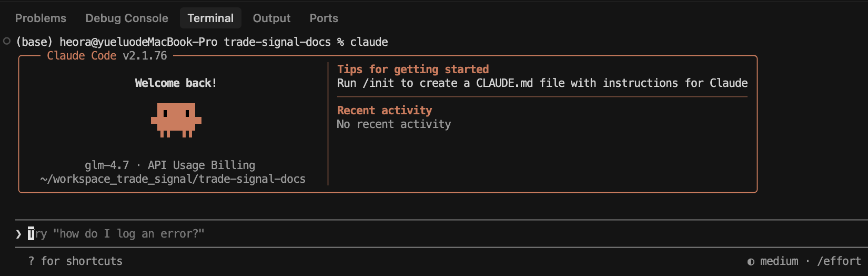Focus the Claude prompt input field
868x276 pixels.
tap(316, 234)
